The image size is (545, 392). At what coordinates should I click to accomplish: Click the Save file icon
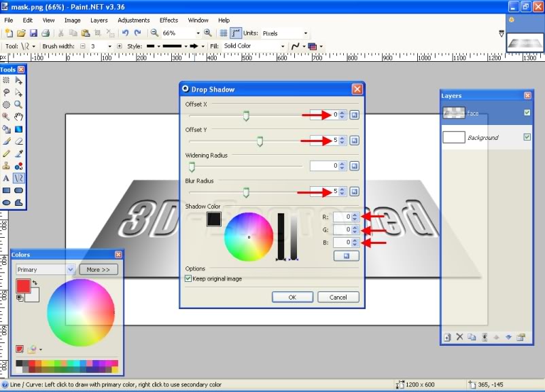pos(33,33)
